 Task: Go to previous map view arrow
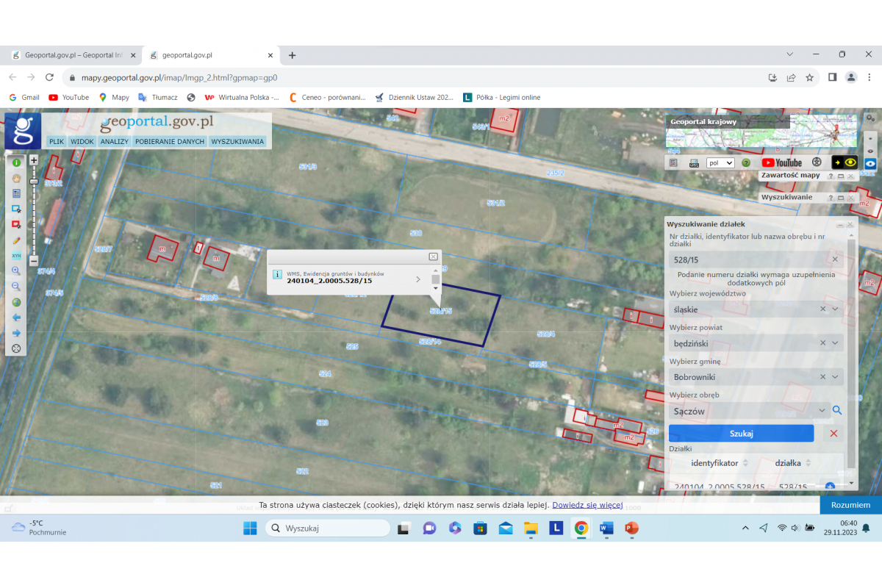(16, 318)
